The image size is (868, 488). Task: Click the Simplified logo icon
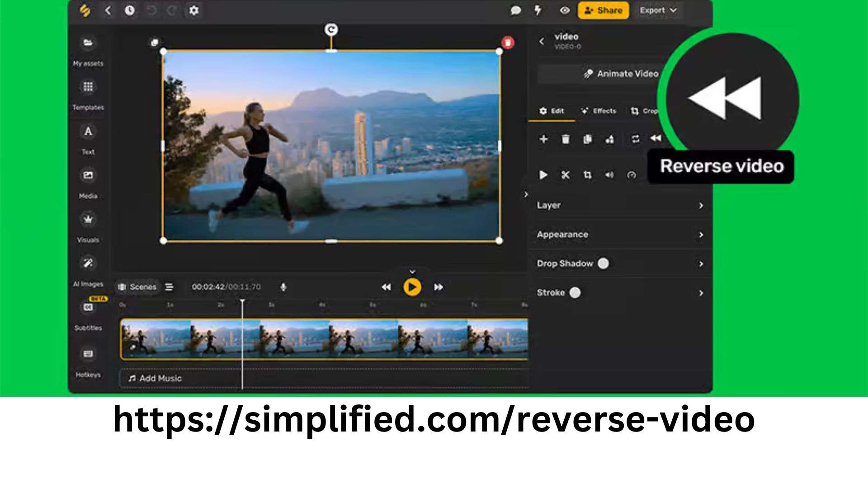click(x=85, y=10)
